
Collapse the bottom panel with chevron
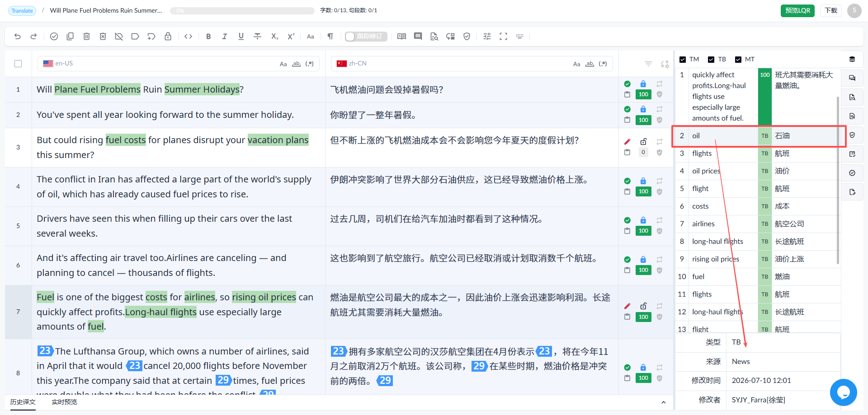pos(663,402)
